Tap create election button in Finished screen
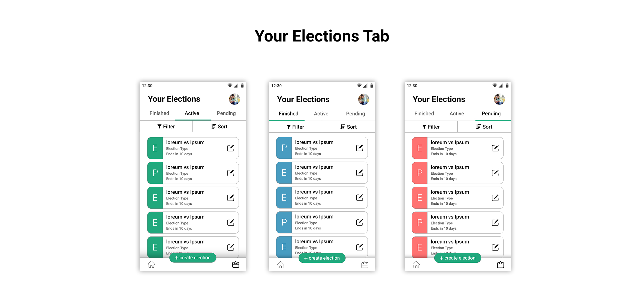The height and width of the screenshot is (290, 644). (x=322, y=258)
